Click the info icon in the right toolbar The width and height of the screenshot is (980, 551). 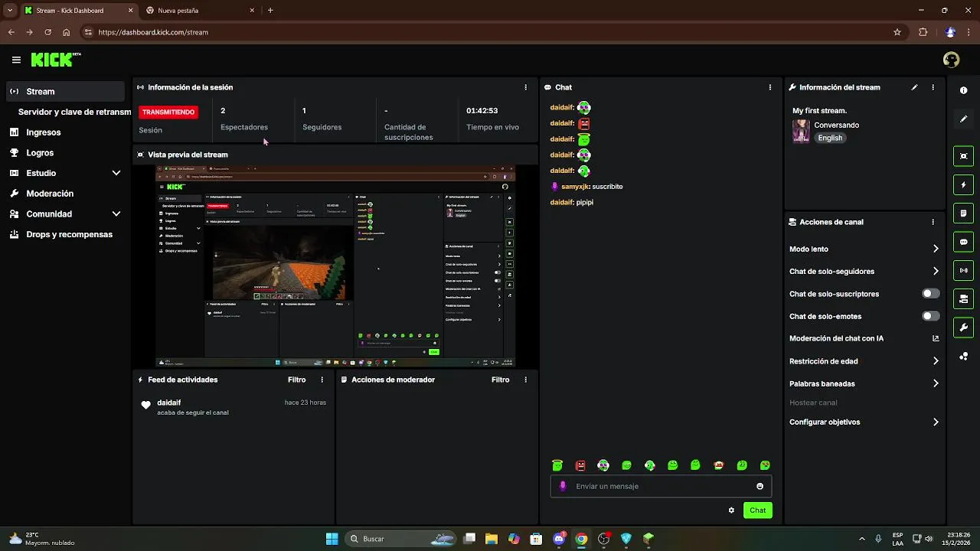click(x=963, y=90)
